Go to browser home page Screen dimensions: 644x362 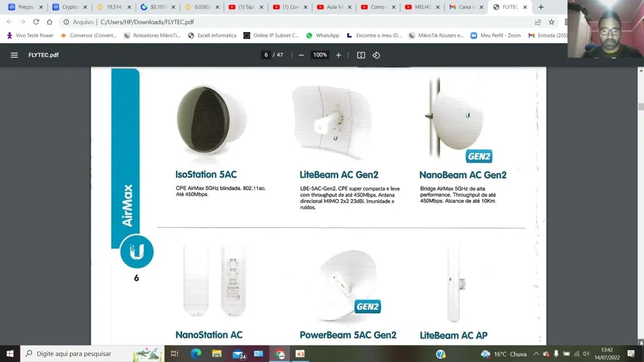(49, 22)
